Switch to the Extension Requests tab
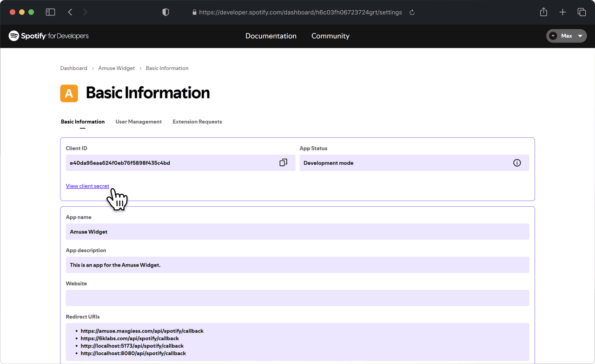595x364 pixels. pos(197,122)
